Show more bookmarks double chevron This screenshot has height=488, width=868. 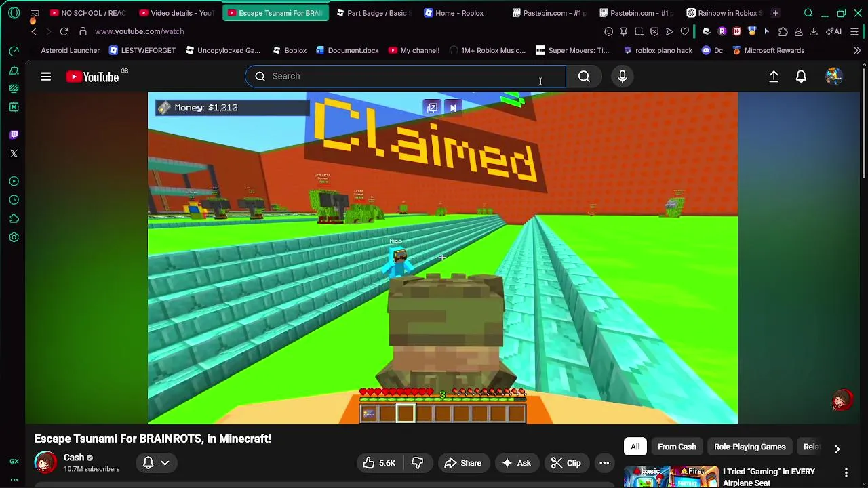(857, 50)
